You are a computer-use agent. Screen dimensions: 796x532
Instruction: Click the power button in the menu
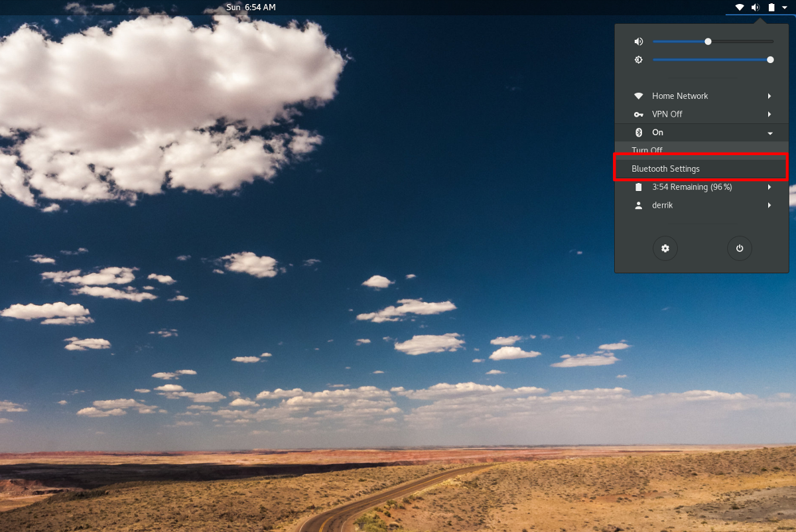(x=740, y=249)
